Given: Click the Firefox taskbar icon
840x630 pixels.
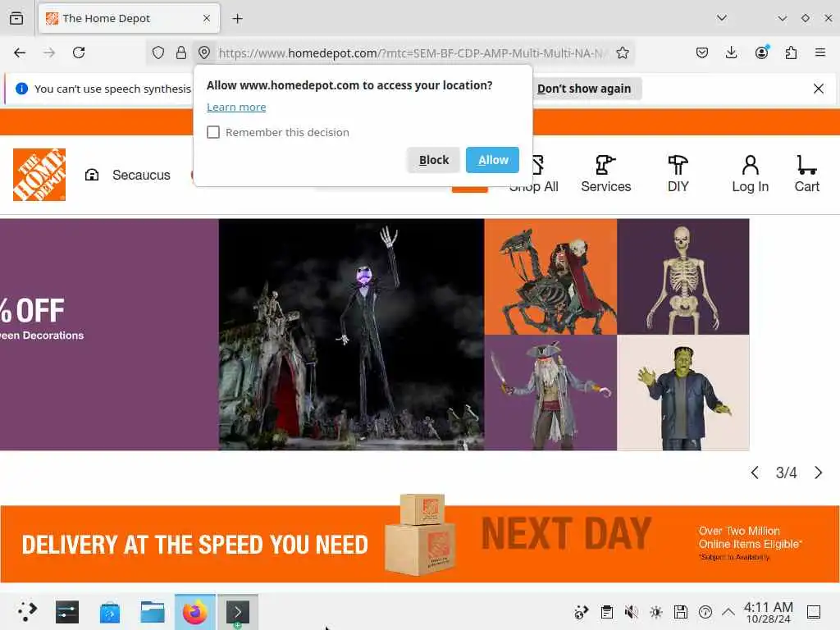Looking at the screenshot, I should (x=195, y=612).
